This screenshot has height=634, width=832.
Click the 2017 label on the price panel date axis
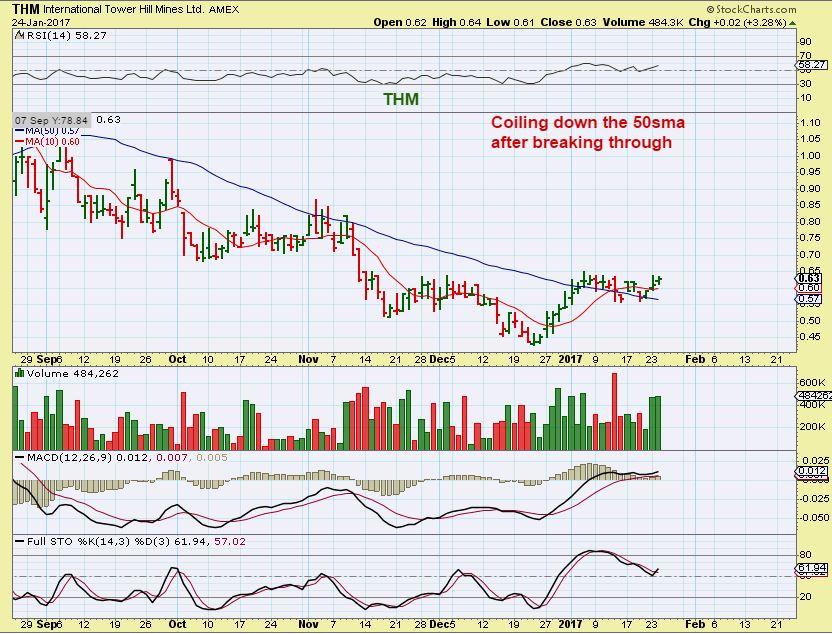[570, 359]
